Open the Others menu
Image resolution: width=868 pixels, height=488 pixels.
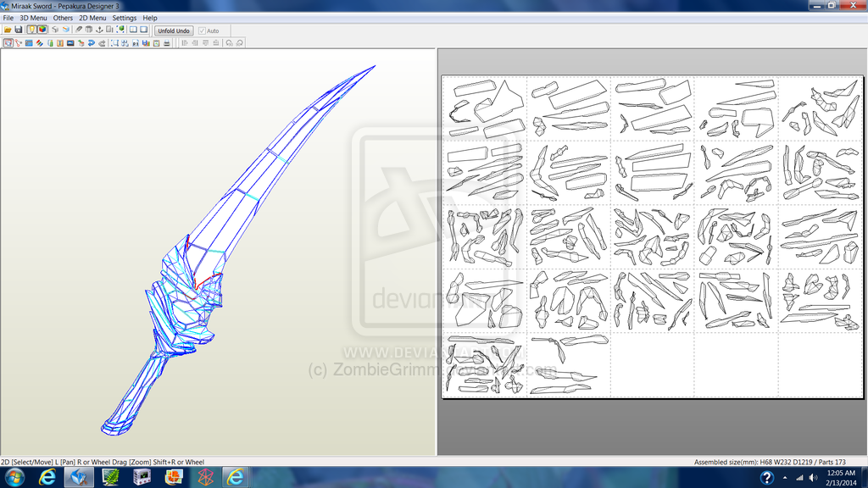[63, 18]
